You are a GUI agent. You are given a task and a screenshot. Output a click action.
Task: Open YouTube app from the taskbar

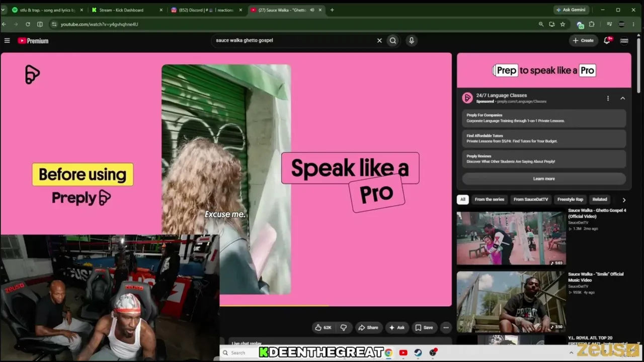403,353
